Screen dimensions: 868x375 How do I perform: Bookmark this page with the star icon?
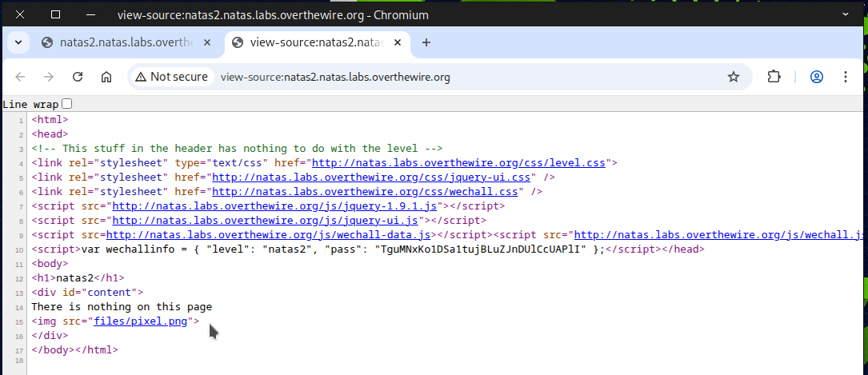point(733,77)
